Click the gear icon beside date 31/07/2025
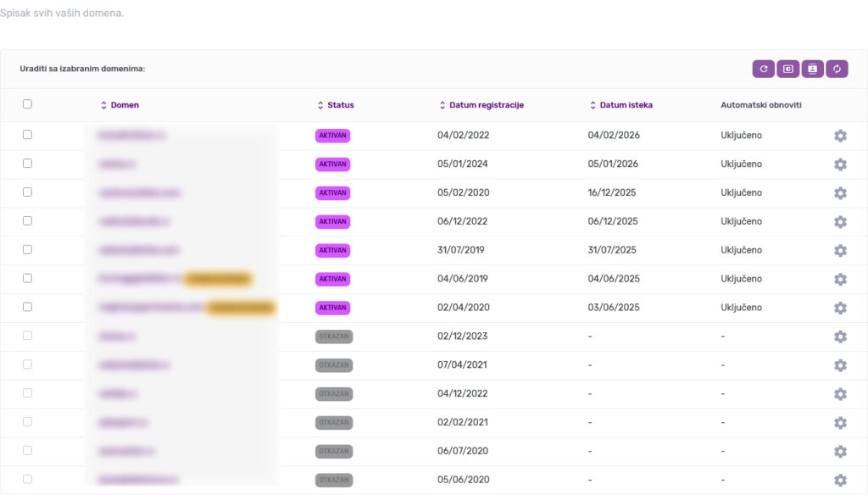This screenshot has height=495, width=868. click(840, 251)
